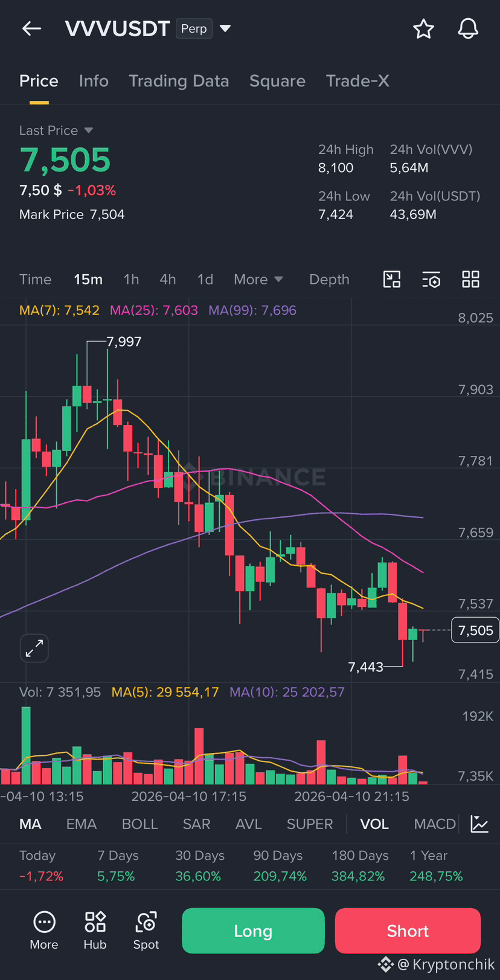Image resolution: width=500 pixels, height=980 pixels.
Task: Tap the Vol: 7 351,95 volume readout
Action: [60, 692]
